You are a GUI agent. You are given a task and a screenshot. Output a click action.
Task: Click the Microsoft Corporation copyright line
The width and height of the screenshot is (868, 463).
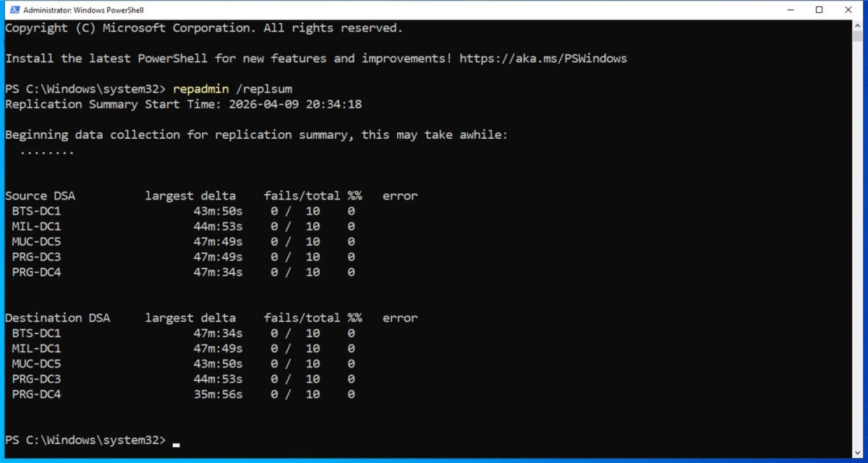coord(203,28)
